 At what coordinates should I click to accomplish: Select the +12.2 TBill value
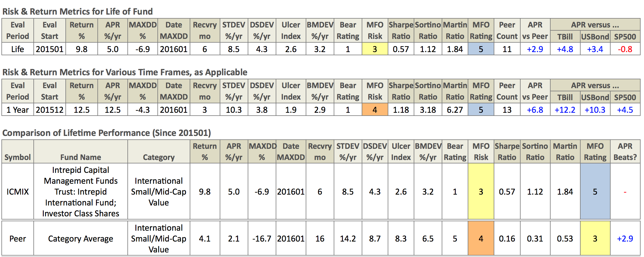point(565,110)
